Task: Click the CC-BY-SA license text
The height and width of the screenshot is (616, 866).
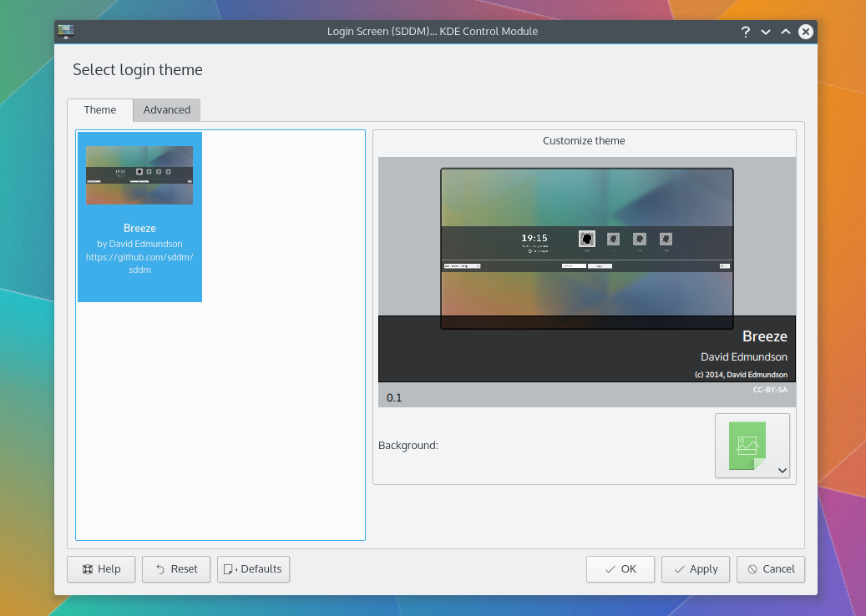Action: [770, 390]
